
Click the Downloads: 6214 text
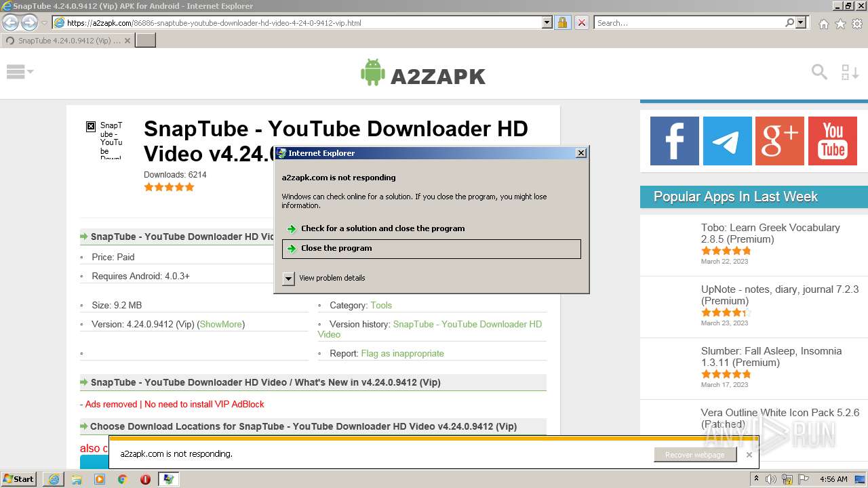[x=175, y=174]
